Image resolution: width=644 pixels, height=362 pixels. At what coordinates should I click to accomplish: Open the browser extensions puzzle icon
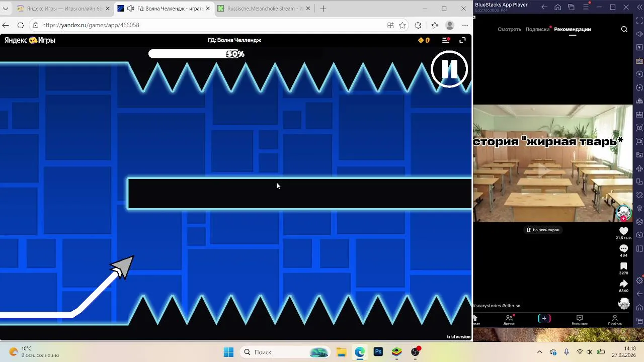tap(418, 25)
